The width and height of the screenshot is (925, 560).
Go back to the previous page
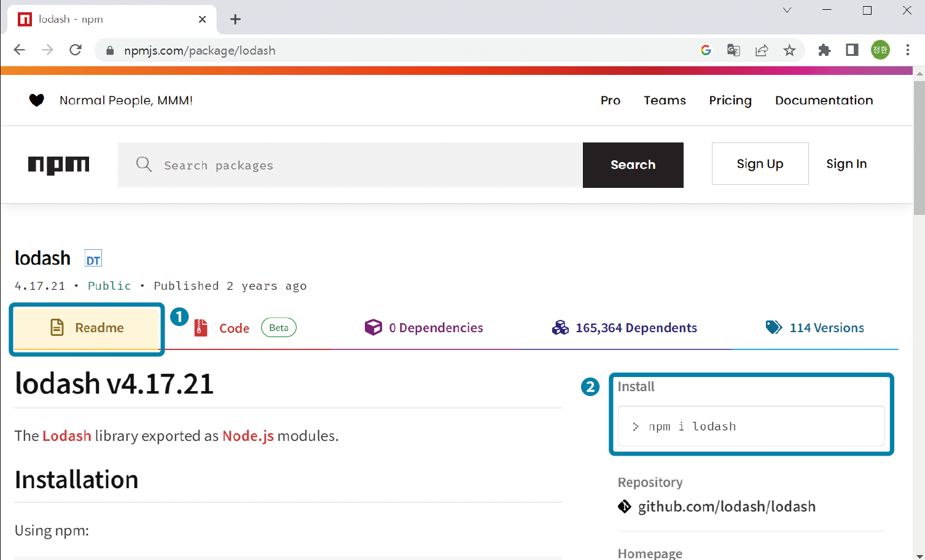(x=20, y=50)
